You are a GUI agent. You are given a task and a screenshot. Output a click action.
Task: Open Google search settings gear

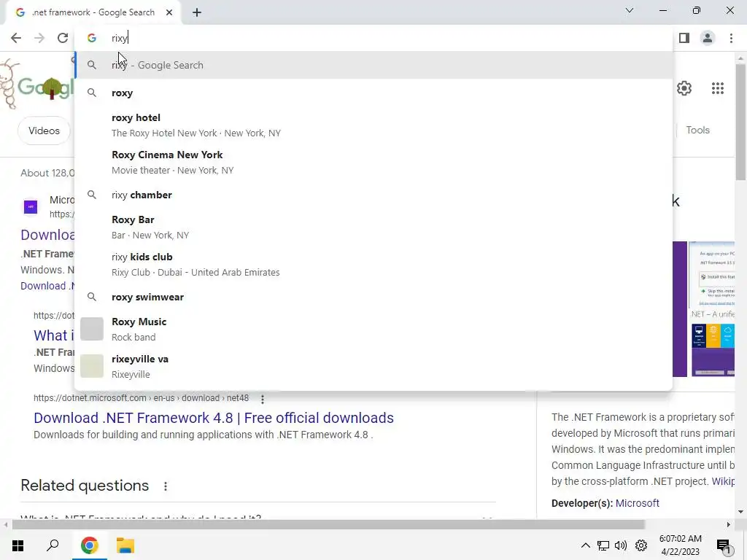point(684,88)
